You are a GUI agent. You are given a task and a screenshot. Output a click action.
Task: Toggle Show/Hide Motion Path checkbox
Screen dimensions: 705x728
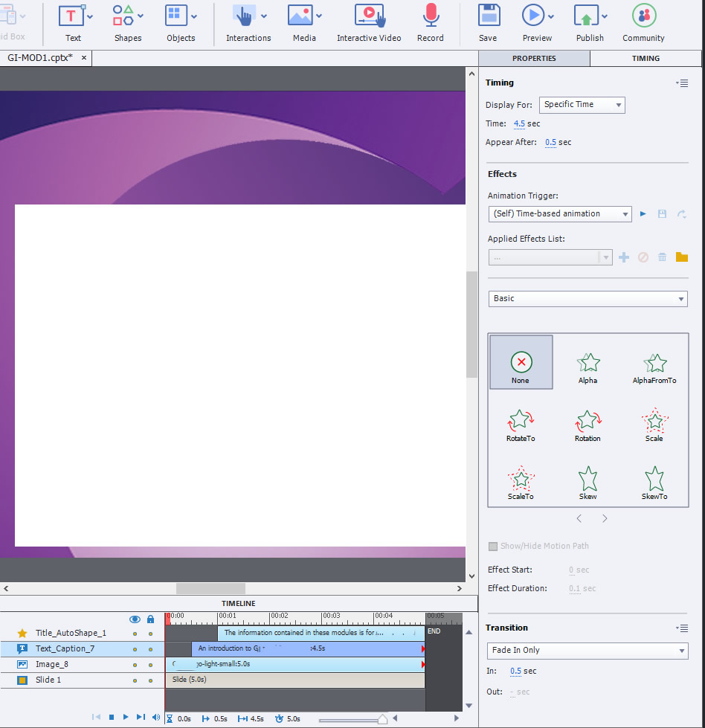493,546
